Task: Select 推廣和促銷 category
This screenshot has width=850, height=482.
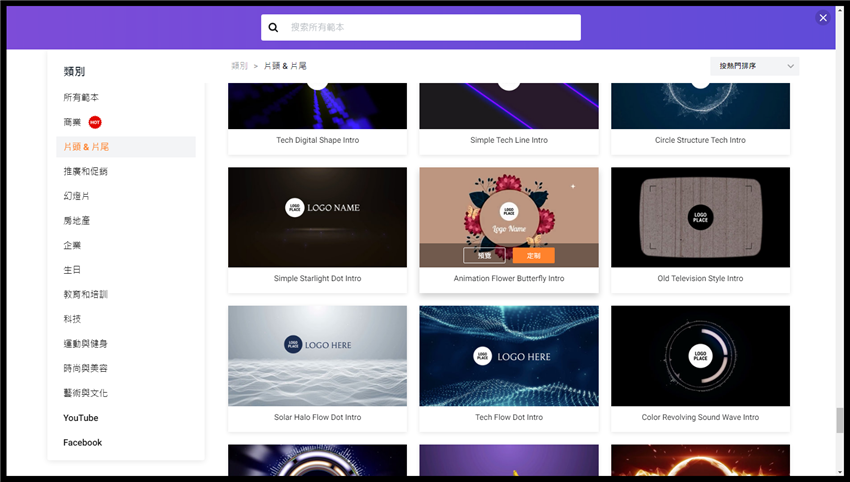Action: point(86,171)
